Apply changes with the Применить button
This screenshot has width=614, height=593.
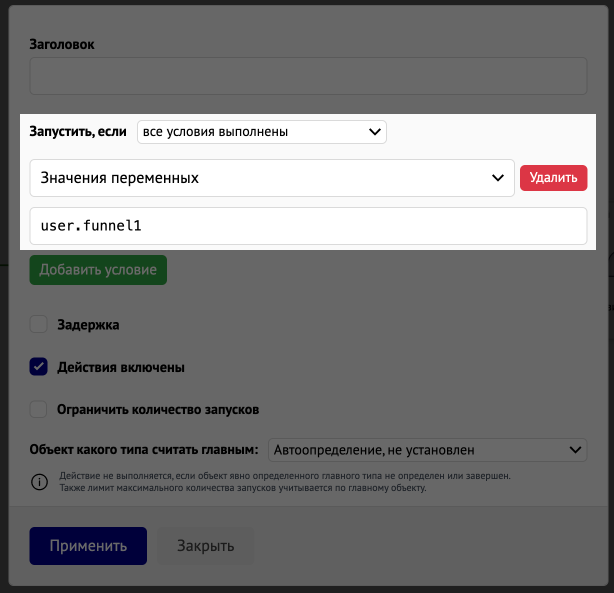[88, 546]
